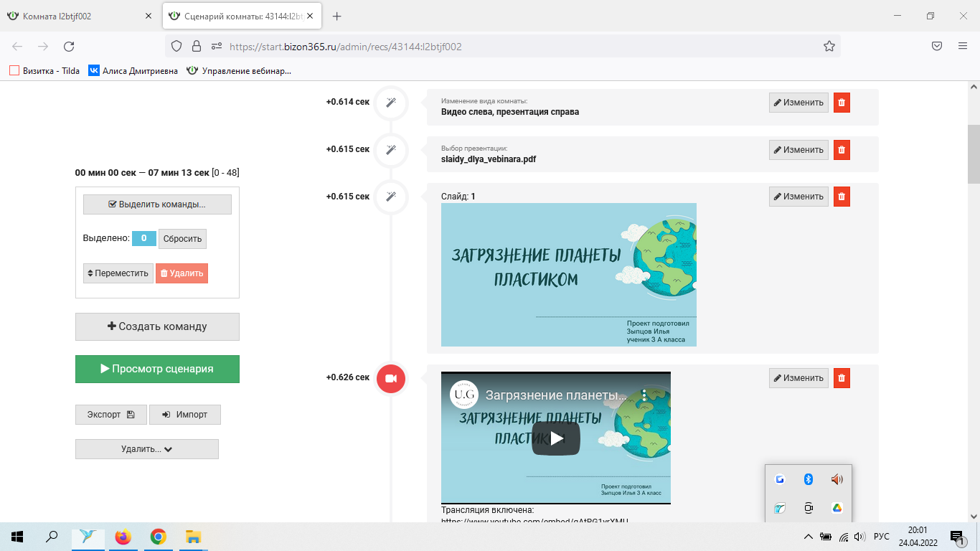This screenshot has height=551, width=980.
Task: Open YouTube video three-dot options menu
Action: (644, 395)
